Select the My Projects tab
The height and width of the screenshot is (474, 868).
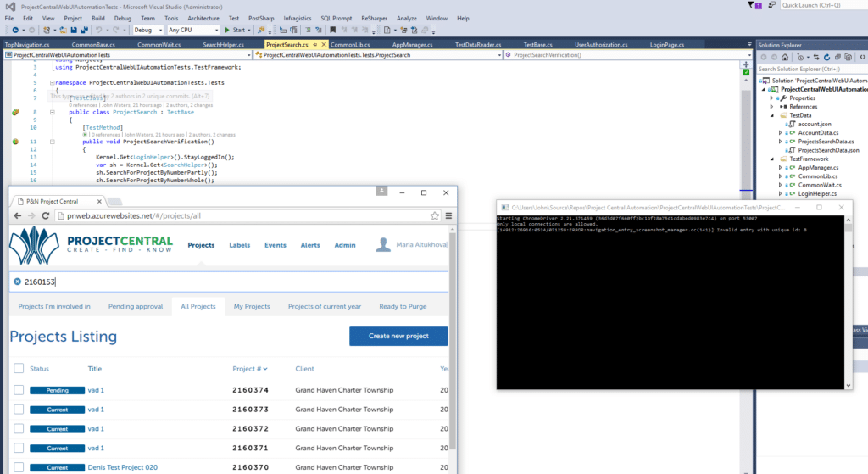[252, 306]
